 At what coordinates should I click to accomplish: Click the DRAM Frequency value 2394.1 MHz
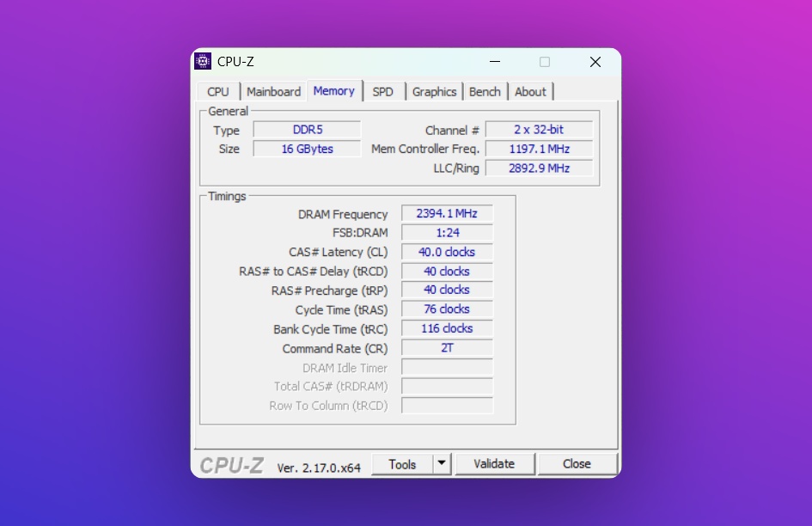click(447, 214)
